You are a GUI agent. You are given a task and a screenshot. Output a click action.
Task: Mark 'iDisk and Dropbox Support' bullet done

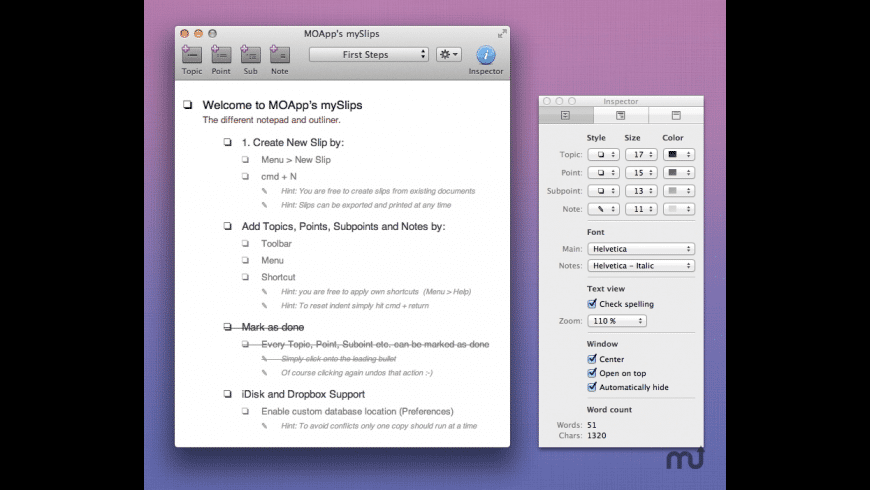[x=227, y=394]
